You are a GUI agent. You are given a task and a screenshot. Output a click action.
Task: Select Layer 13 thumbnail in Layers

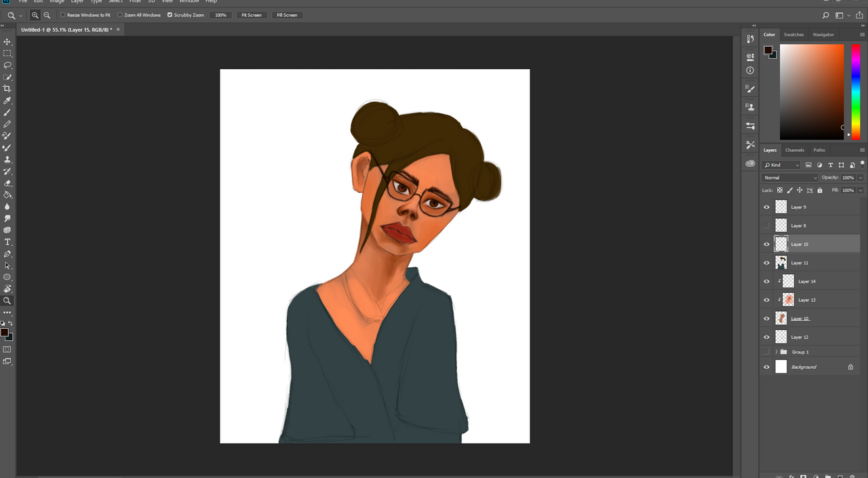pyautogui.click(x=789, y=300)
